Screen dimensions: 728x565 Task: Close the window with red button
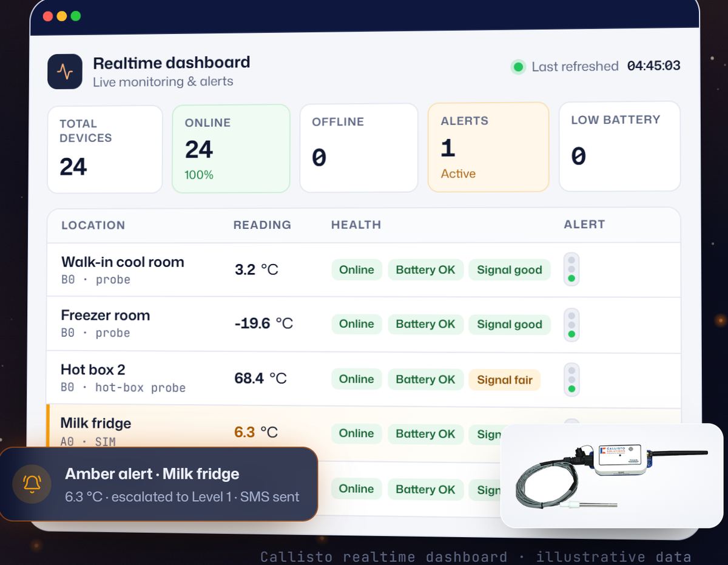pos(48,16)
